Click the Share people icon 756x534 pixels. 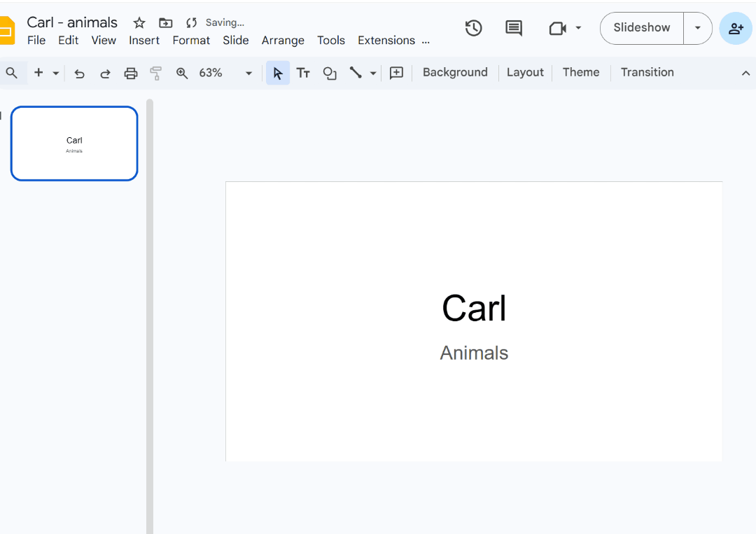[x=735, y=29]
